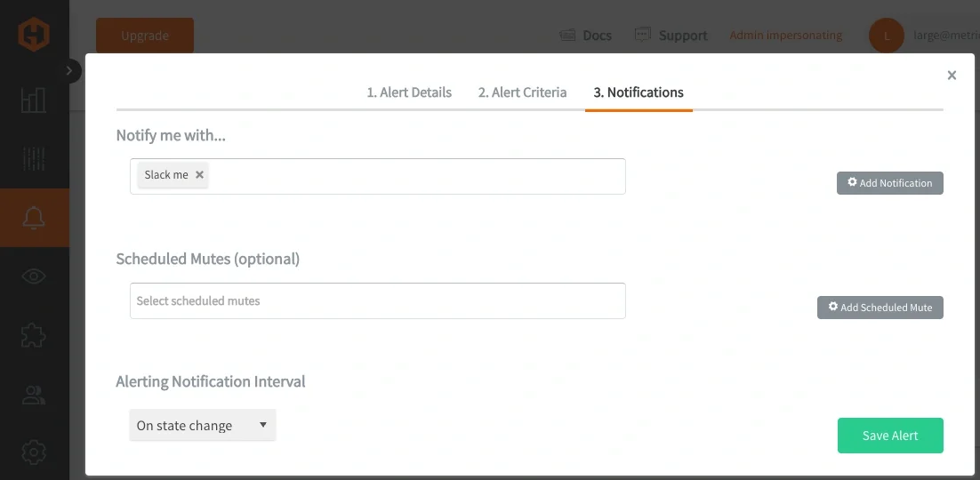Click the Upgrade button

[145, 36]
